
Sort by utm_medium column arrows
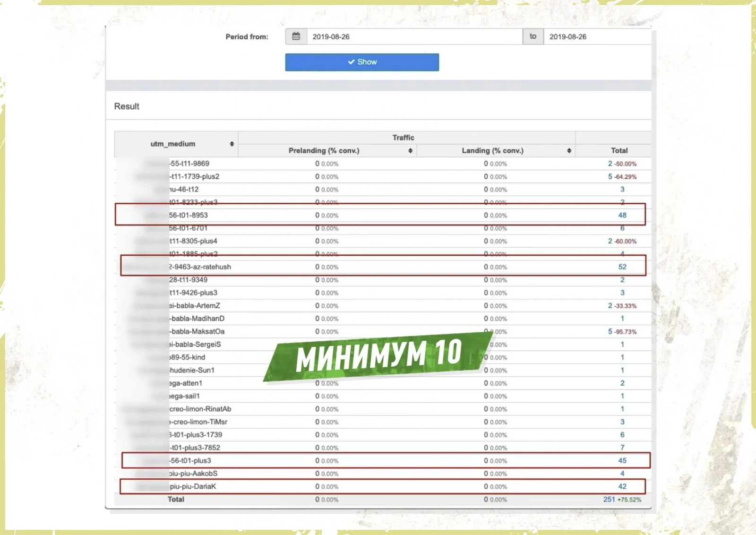click(232, 144)
